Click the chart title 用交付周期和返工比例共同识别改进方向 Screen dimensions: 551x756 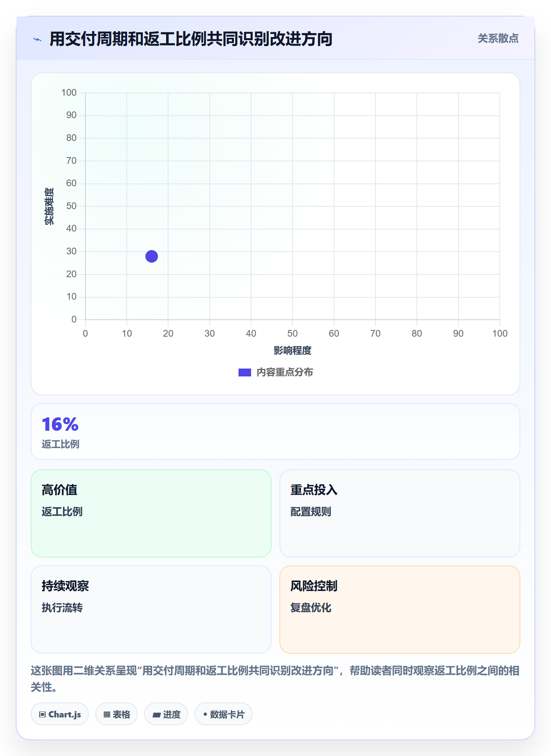(191, 39)
